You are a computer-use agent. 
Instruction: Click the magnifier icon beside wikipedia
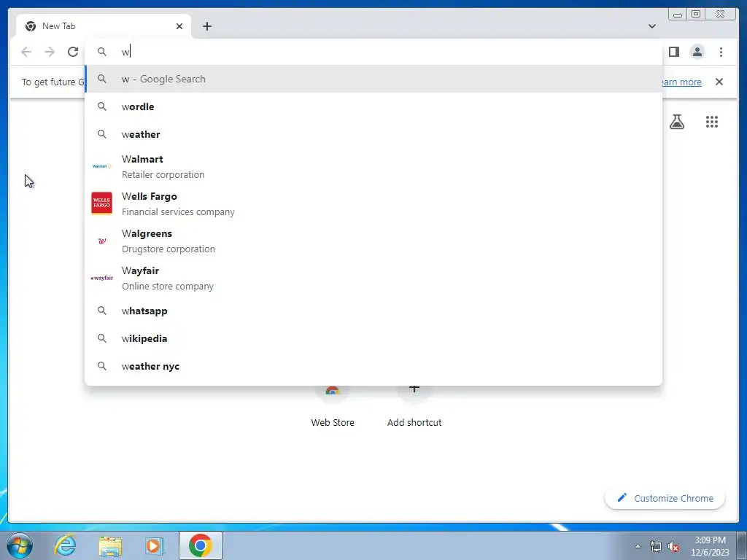point(102,338)
